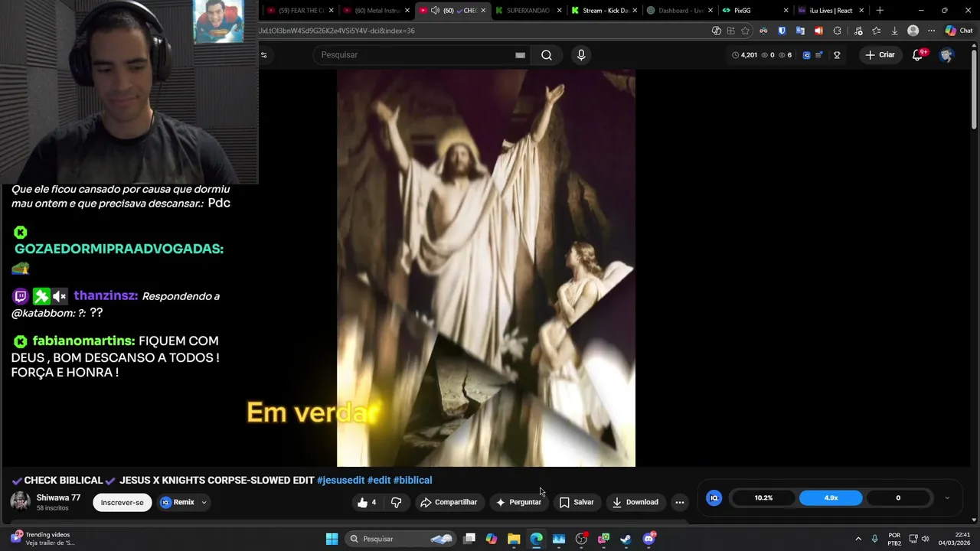Open the Shiwawa 77 channel avatar
This screenshot has height=551, width=980.
(x=21, y=502)
